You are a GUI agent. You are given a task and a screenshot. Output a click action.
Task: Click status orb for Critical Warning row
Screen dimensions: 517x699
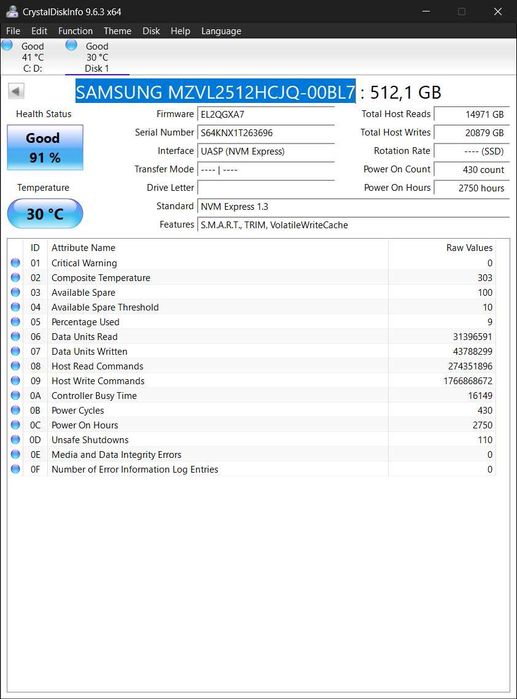coord(16,263)
